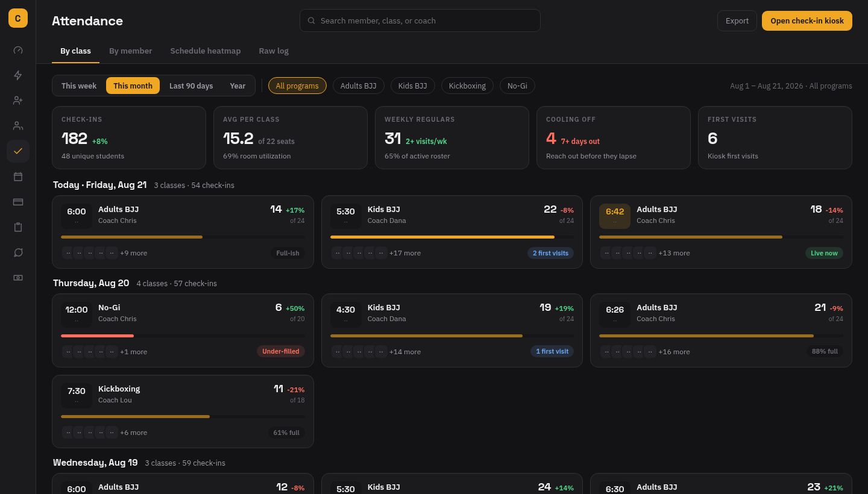Filter by Kids BJJ program chip
The image size is (868, 494).
point(413,86)
